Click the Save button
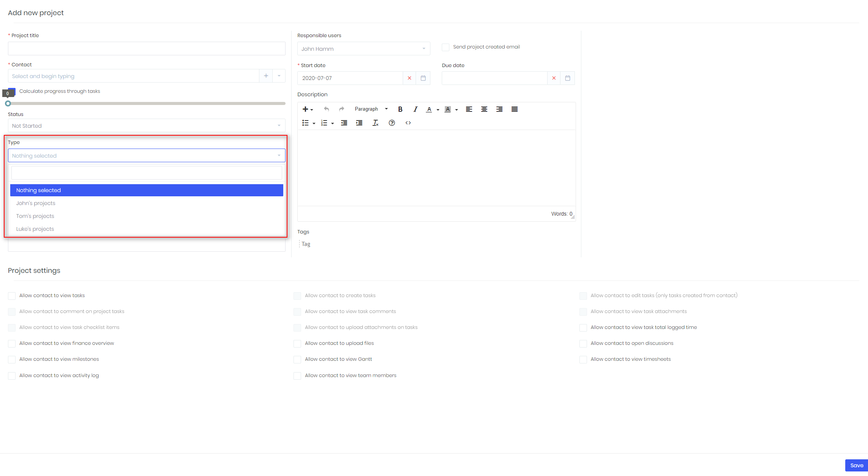The height and width of the screenshot is (476, 868). click(x=856, y=465)
